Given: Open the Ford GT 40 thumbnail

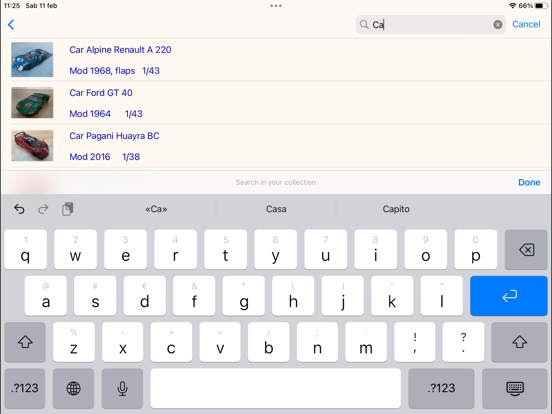Looking at the screenshot, I should tap(32, 102).
